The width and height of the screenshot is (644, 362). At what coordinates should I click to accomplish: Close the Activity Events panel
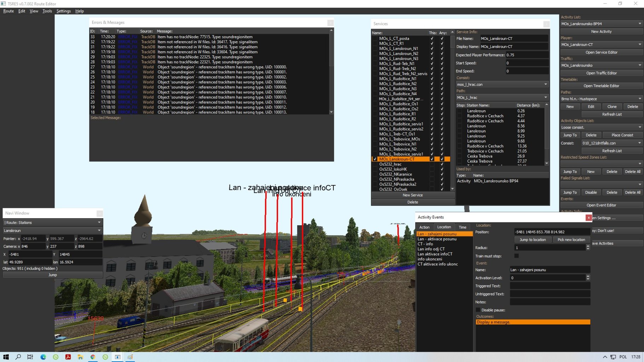588,217
